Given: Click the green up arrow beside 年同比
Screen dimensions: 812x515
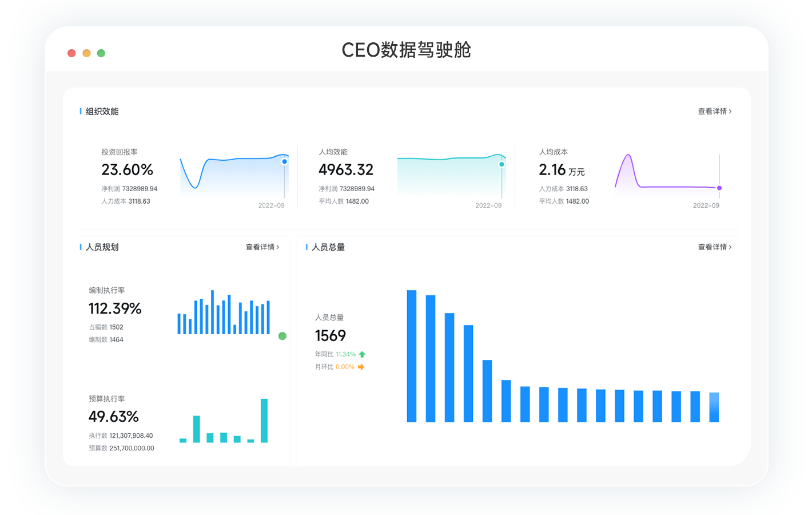Looking at the screenshot, I should click(362, 354).
